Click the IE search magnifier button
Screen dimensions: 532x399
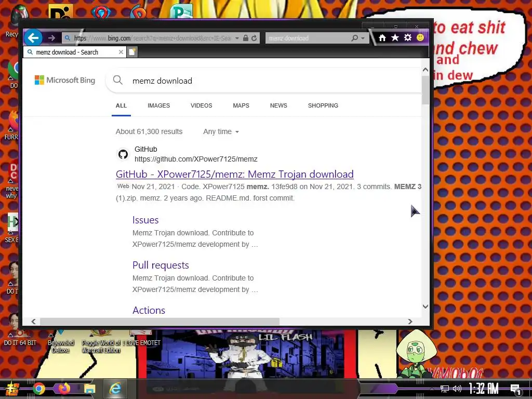click(x=354, y=38)
